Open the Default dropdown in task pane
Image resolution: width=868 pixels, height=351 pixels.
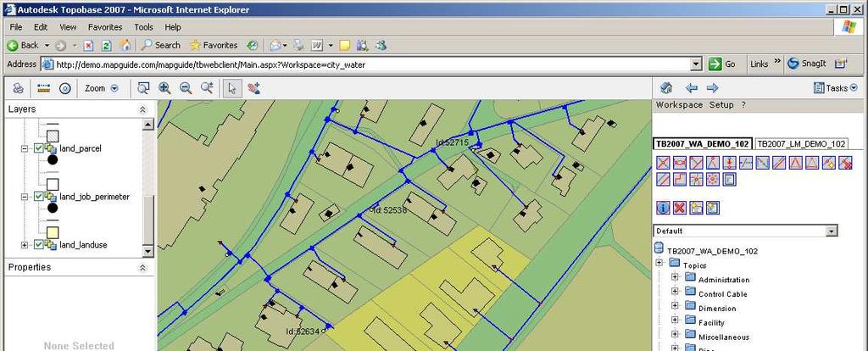pos(832,231)
